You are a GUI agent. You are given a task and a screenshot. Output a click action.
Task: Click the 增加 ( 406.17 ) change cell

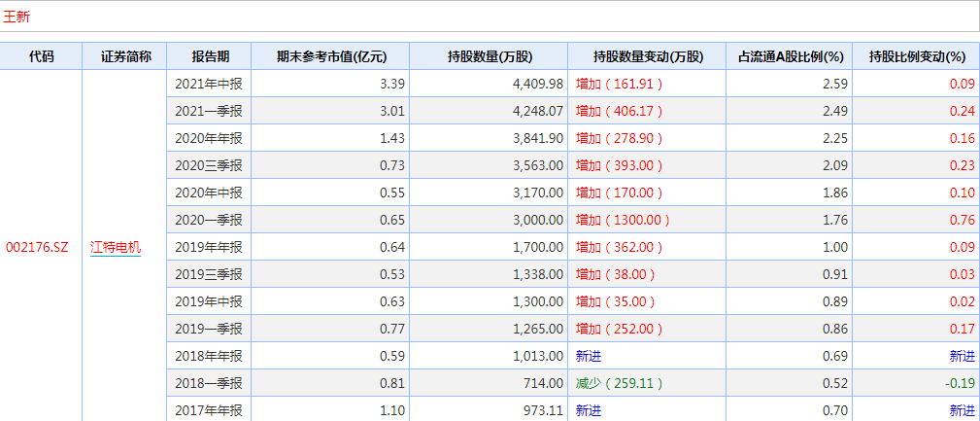647,112
